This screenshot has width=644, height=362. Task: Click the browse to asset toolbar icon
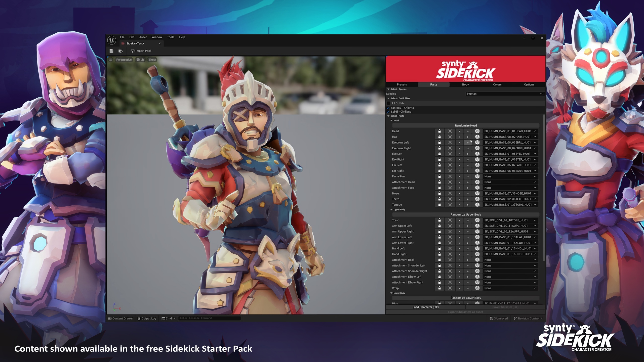pyautogui.click(x=120, y=51)
